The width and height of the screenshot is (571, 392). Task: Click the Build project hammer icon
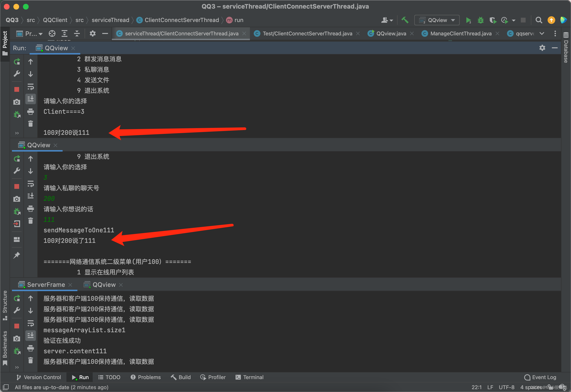pyautogui.click(x=405, y=20)
